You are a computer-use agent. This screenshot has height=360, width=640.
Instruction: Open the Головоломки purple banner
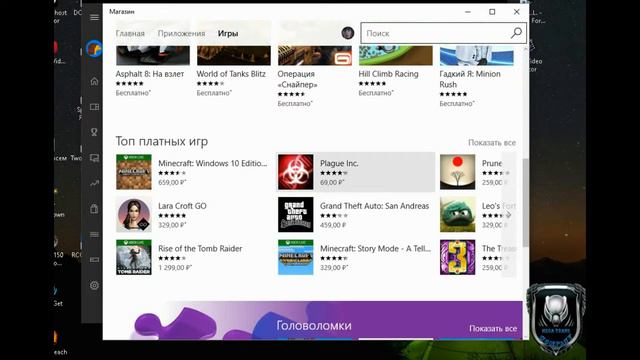(313, 320)
